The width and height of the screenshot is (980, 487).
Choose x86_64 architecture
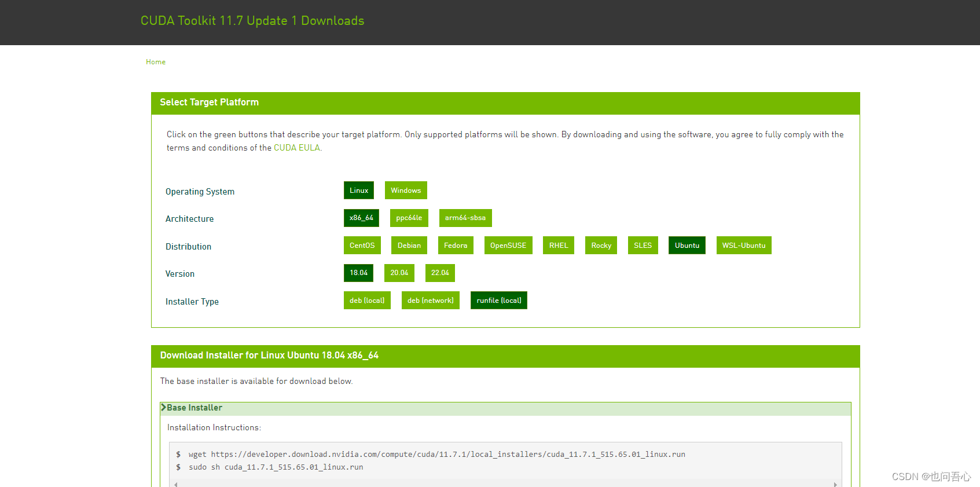pyautogui.click(x=361, y=218)
